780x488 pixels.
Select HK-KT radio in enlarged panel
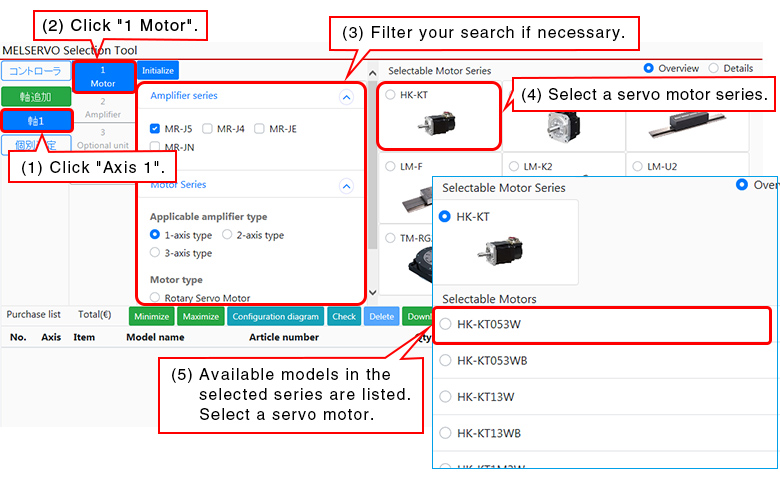(x=445, y=216)
